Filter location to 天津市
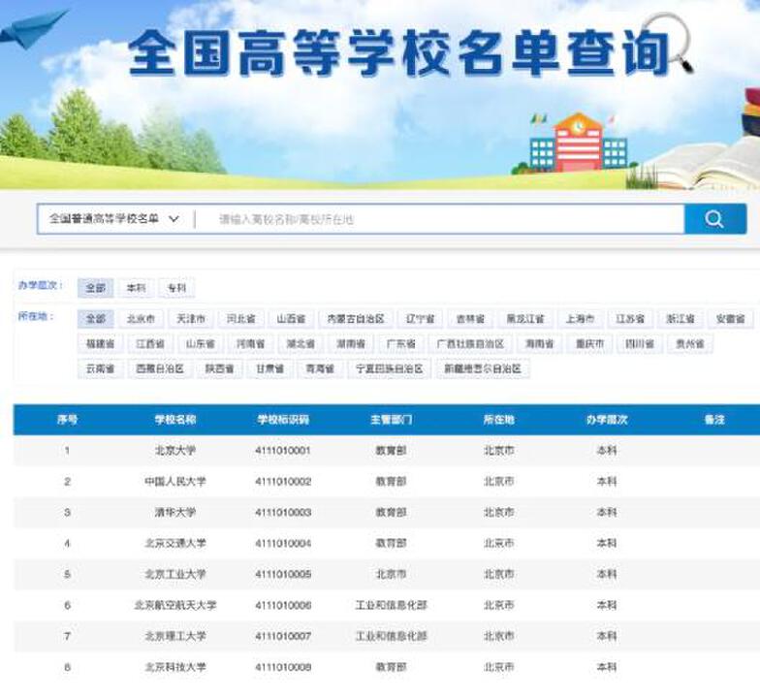This screenshot has height=700, width=760. (191, 319)
